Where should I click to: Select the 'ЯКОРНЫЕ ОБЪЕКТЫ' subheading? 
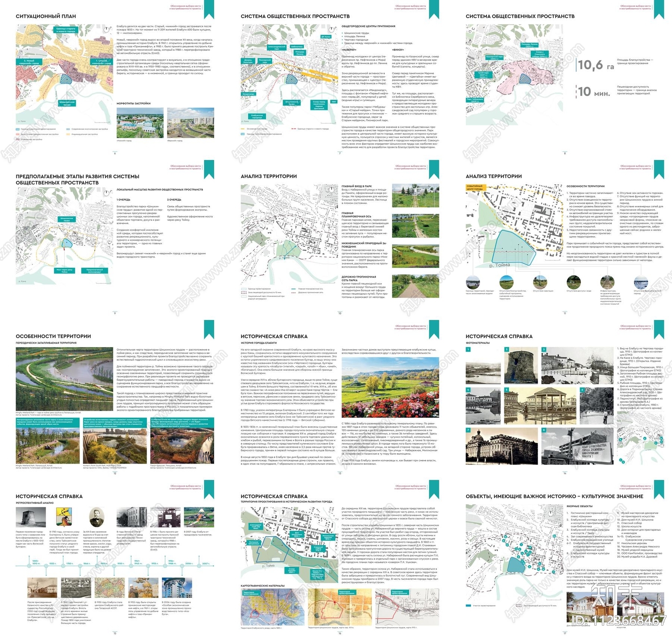(x=580, y=506)
